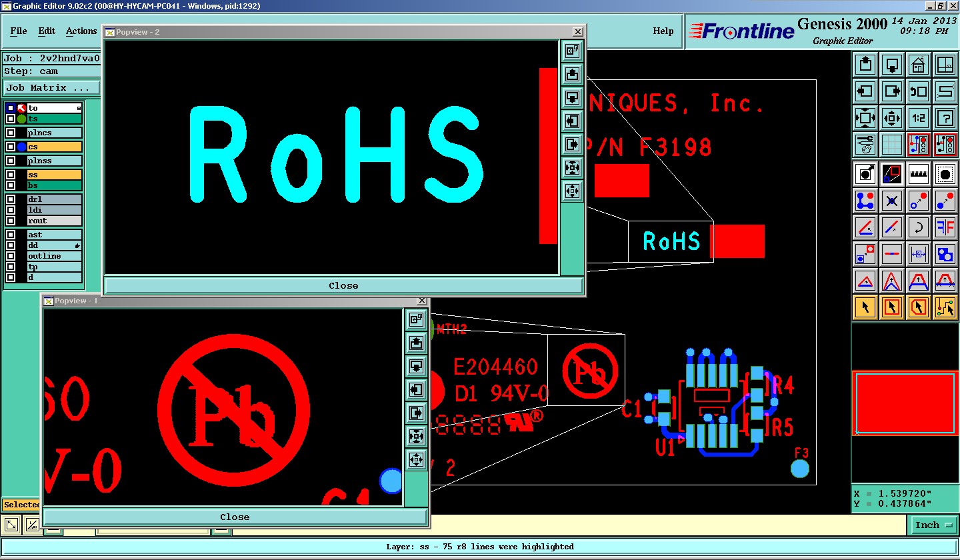Screen dimensions: 960x560
Task: Click the three connected blue-red dots icon
Action: pyautogui.click(x=865, y=201)
